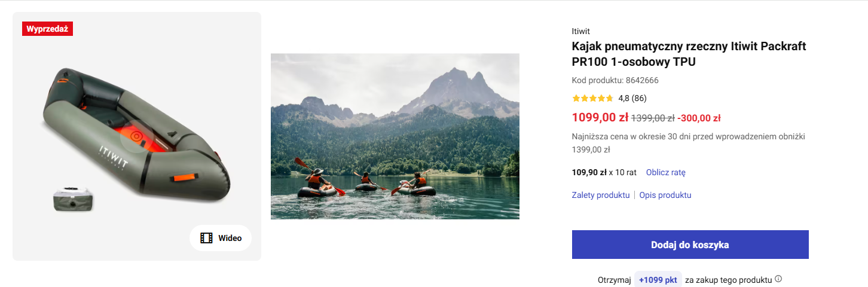Jump to Opis produktu section
Viewport: 868px width, 287px height.
click(x=665, y=195)
